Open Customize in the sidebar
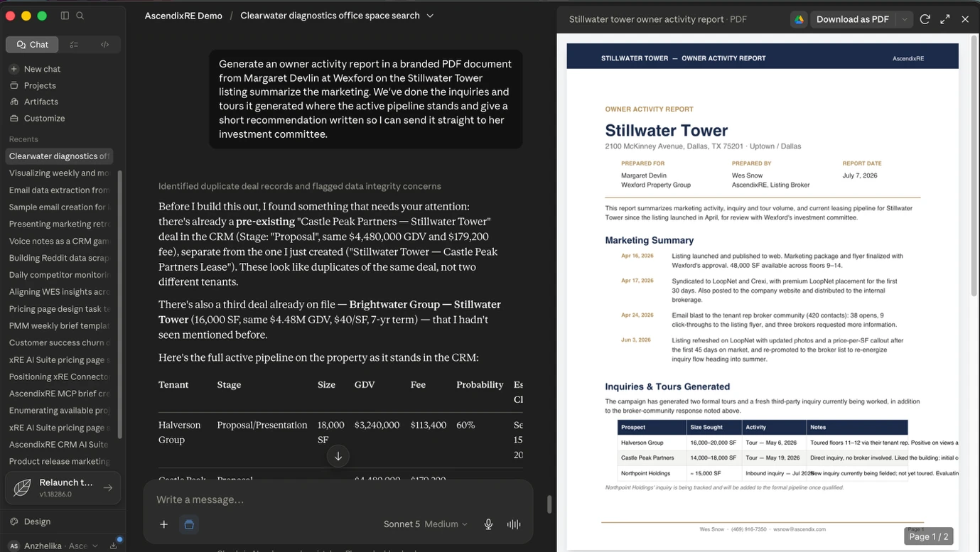The height and width of the screenshot is (552, 980). (44, 118)
